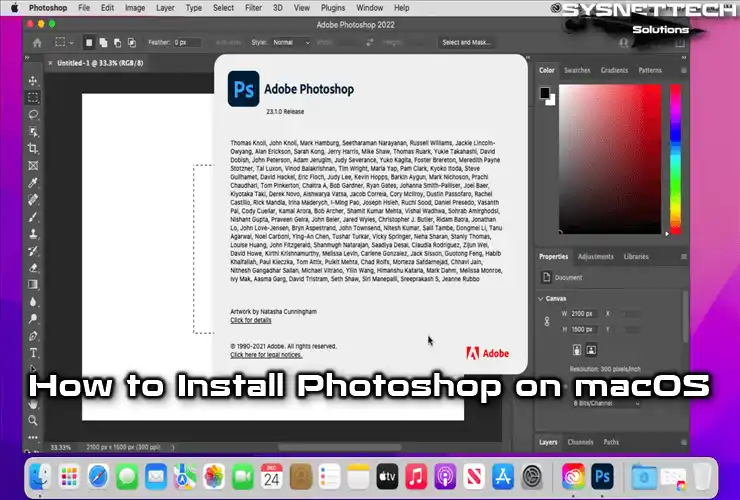Select the Object Selection tool

click(33, 132)
